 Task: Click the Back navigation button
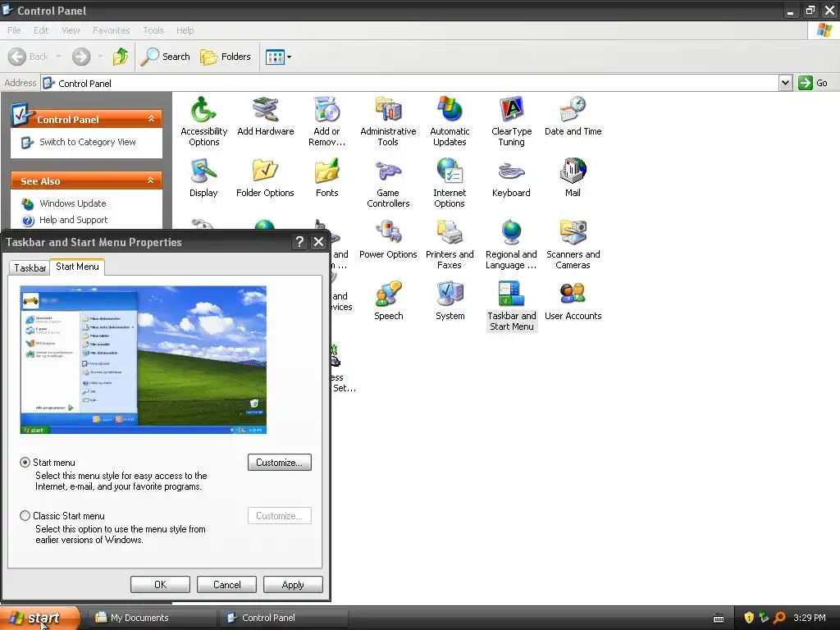coord(30,57)
